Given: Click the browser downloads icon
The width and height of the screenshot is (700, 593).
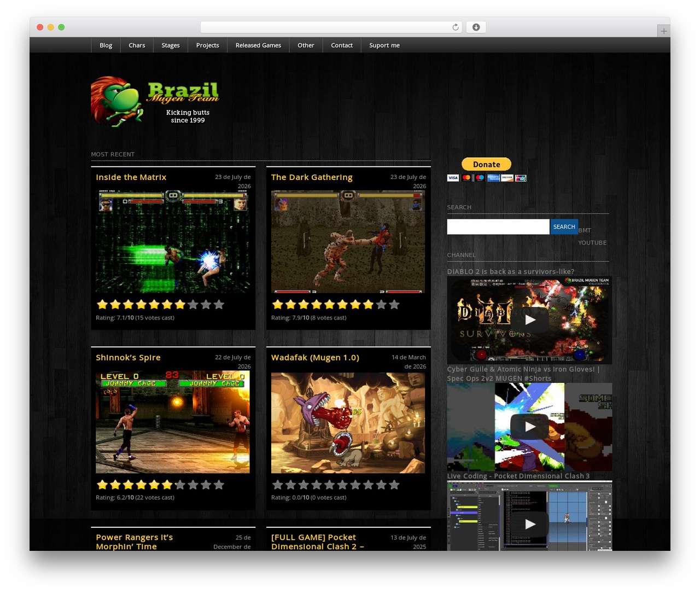Looking at the screenshot, I should (x=476, y=27).
